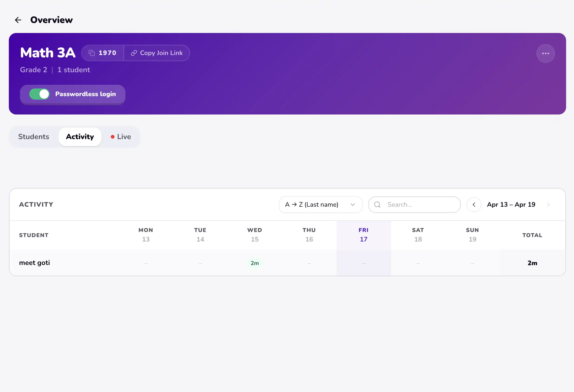The width and height of the screenshot is (574, 392).
Task: Click the FRI 17 column header
Action: pyautogui.click(x=363, y=235)
